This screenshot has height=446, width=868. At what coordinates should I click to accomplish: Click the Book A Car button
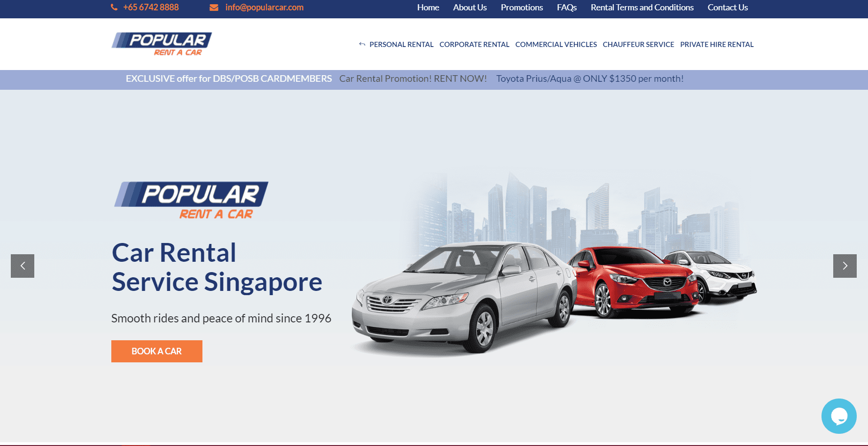(x=157, y=351)
